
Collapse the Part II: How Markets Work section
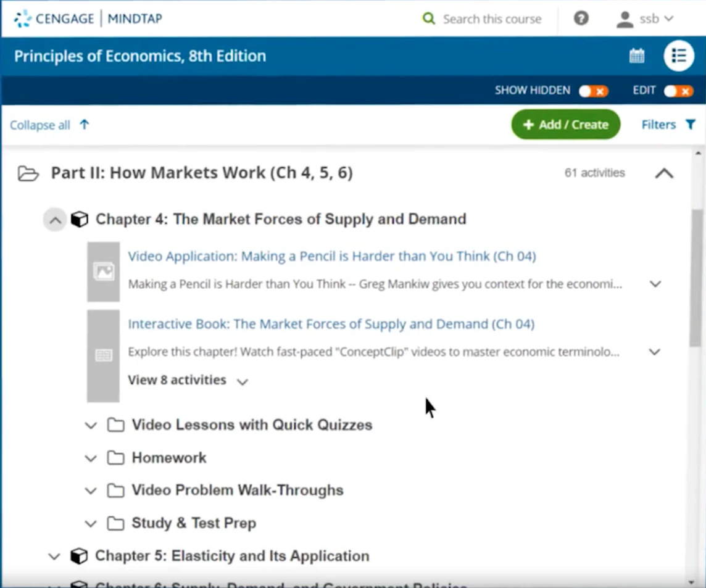[x=663, y=173]
